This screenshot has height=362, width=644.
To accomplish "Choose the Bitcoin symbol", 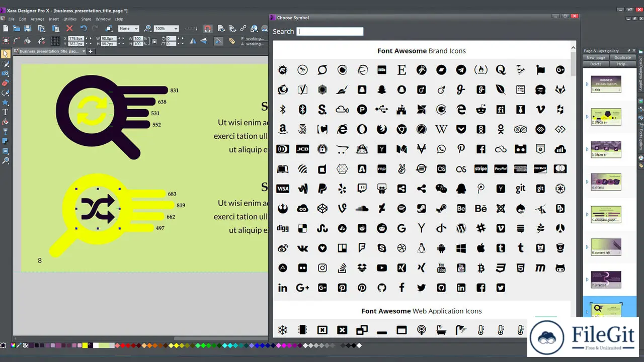I will point(480,268).
